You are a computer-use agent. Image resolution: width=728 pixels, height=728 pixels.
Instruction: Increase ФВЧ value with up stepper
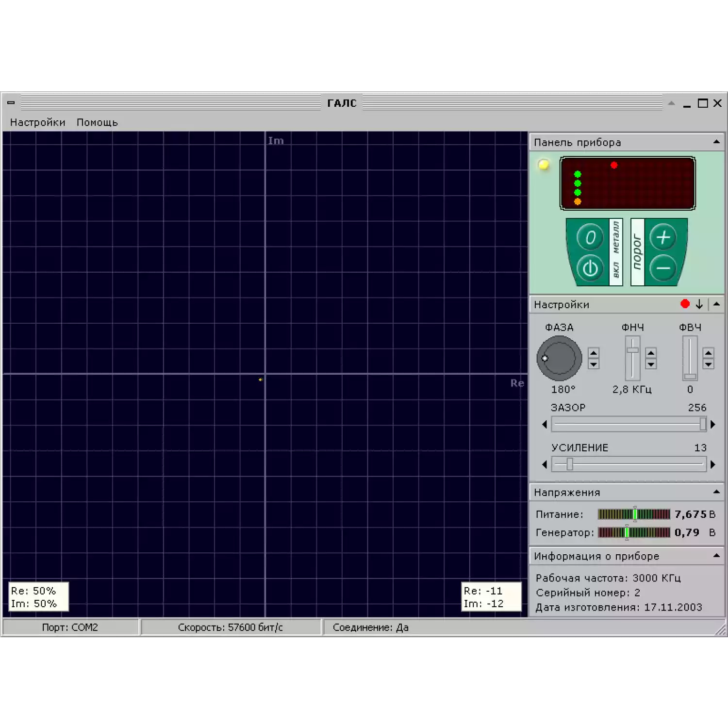(x=708, y=353)
